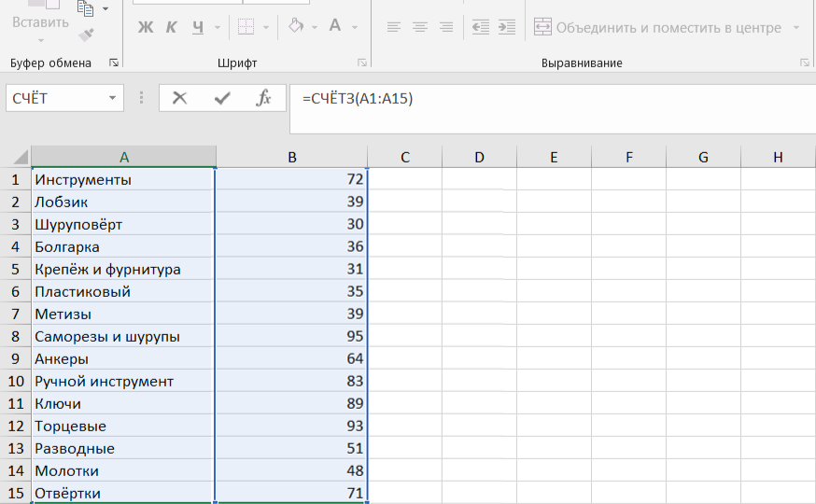This screenshot has width=816, height=504.
Task: Expand the Name Box dropdown
Action: [x=112, y=98]
